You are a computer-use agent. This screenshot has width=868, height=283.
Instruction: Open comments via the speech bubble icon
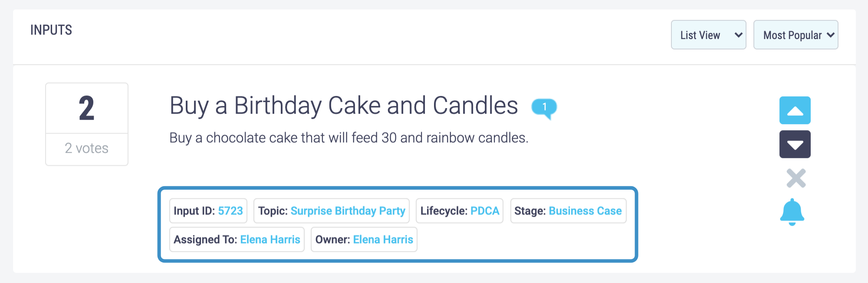coord(544,109)
